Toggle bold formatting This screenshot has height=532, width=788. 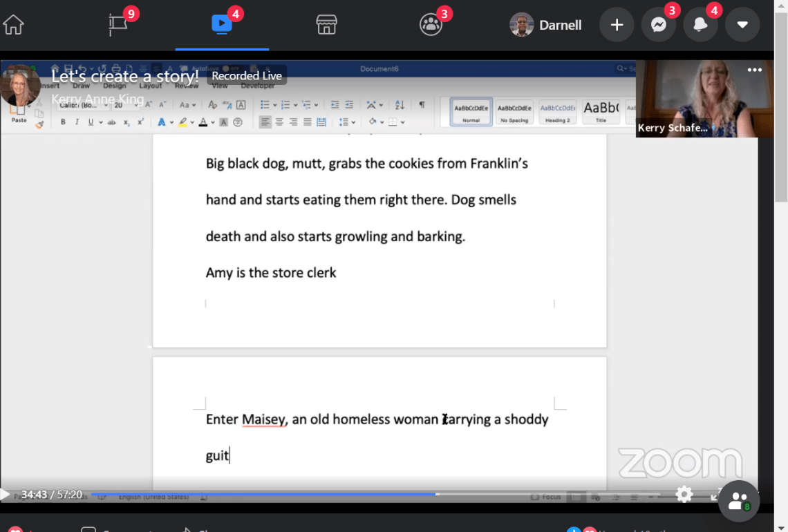[x=62, y=121]
